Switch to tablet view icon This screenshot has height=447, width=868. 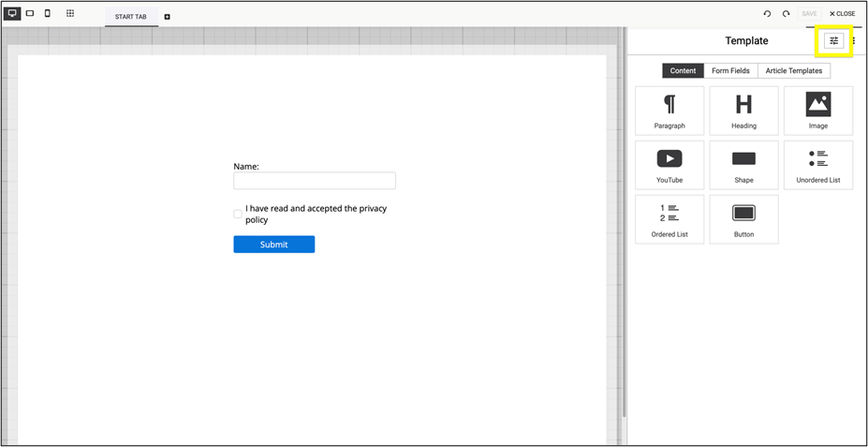(30, 13)
